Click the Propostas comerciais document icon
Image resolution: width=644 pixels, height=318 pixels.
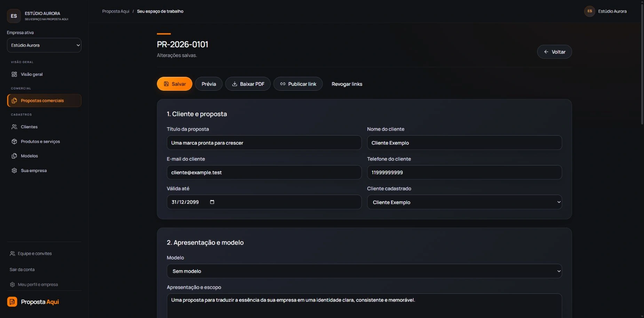point(14,100)
